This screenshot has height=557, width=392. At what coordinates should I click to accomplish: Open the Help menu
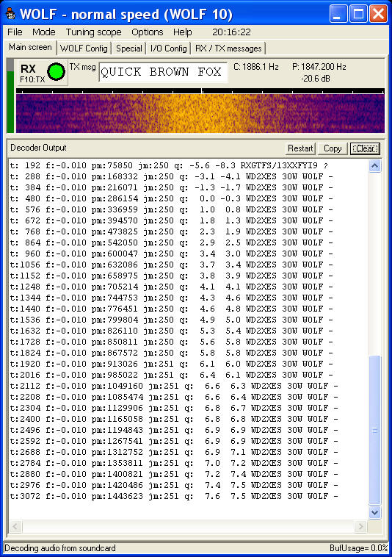pyautogui.click(x=182, y=32)
